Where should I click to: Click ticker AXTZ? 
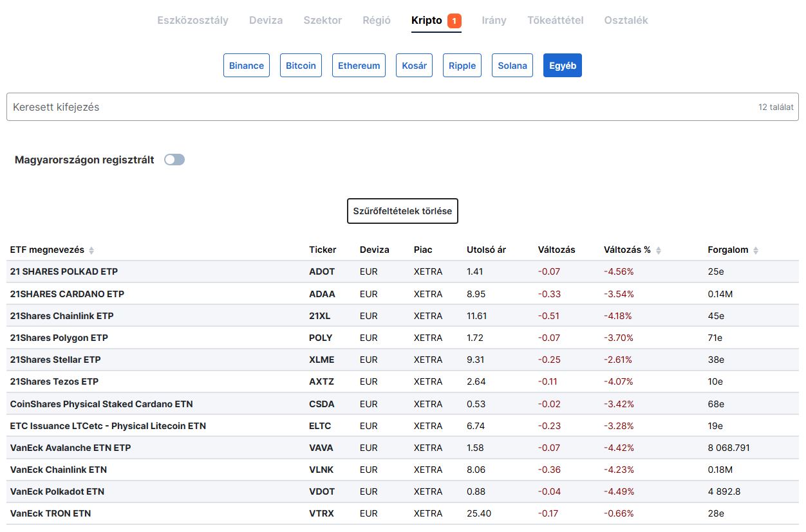tap(321, 381)
